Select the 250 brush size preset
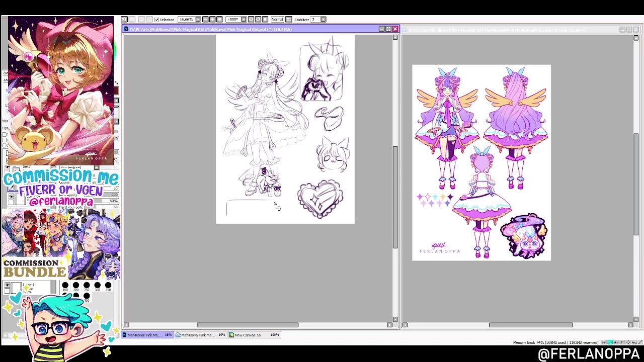 click(x=87, y=287)
